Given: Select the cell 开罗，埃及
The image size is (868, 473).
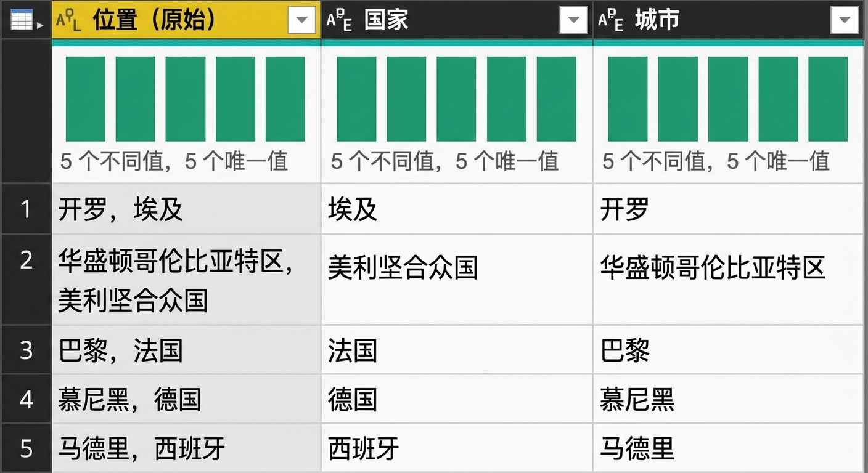Looking at the screenshot, I should point(186,209).
